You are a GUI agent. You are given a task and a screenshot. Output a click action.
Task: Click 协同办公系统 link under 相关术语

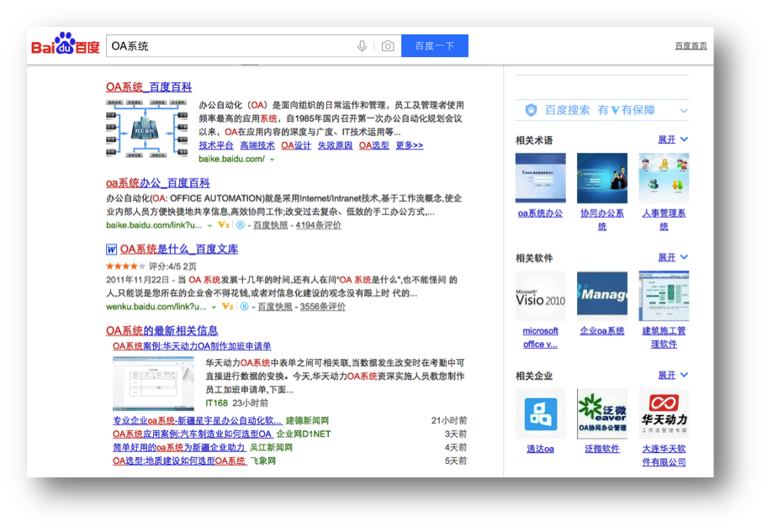602,219
